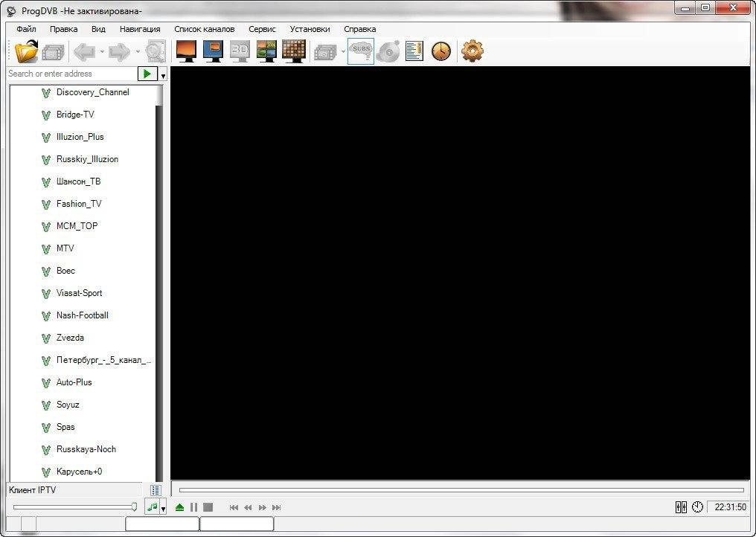Go back with the left arrow
This screenshot has width=756, height=537.
85,51
